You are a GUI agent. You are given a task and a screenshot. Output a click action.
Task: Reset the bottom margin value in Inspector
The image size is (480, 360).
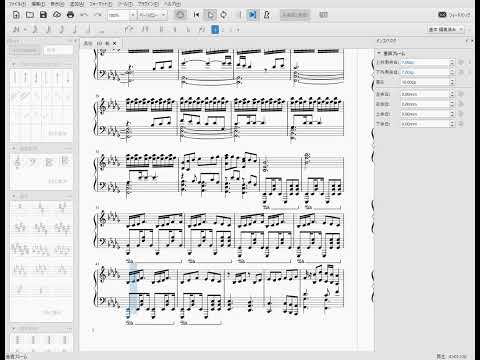pyautogui.click(x=461, y=124)
